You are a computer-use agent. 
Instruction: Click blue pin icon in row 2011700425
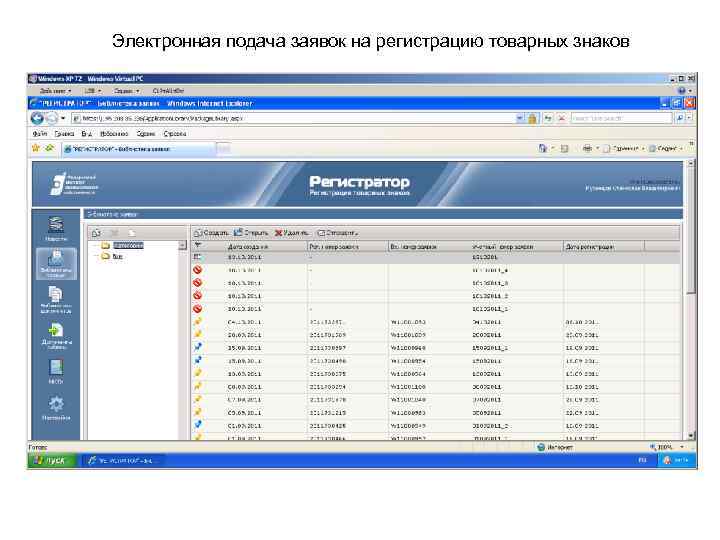coord(198,425)
